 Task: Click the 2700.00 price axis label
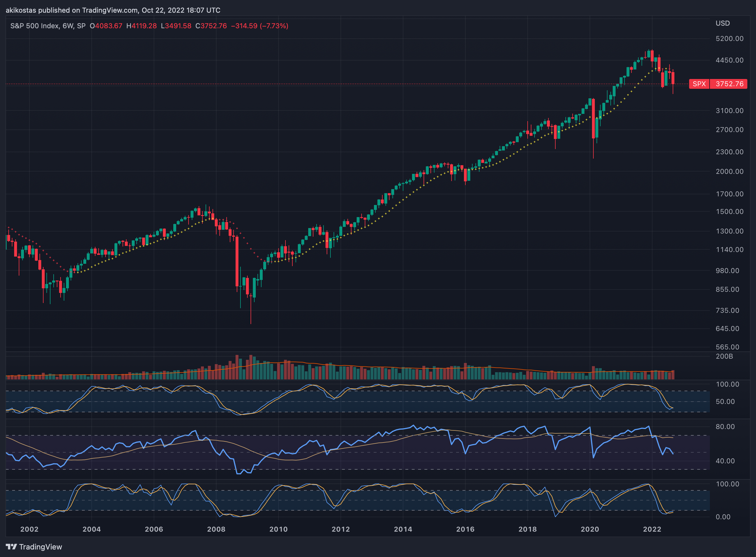pyautogui.click(x=729, y=130)
